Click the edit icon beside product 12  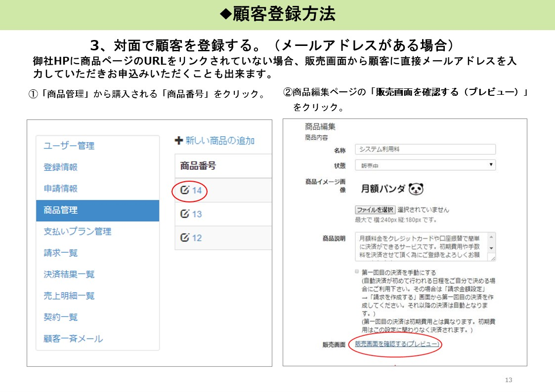pos(185,237)
